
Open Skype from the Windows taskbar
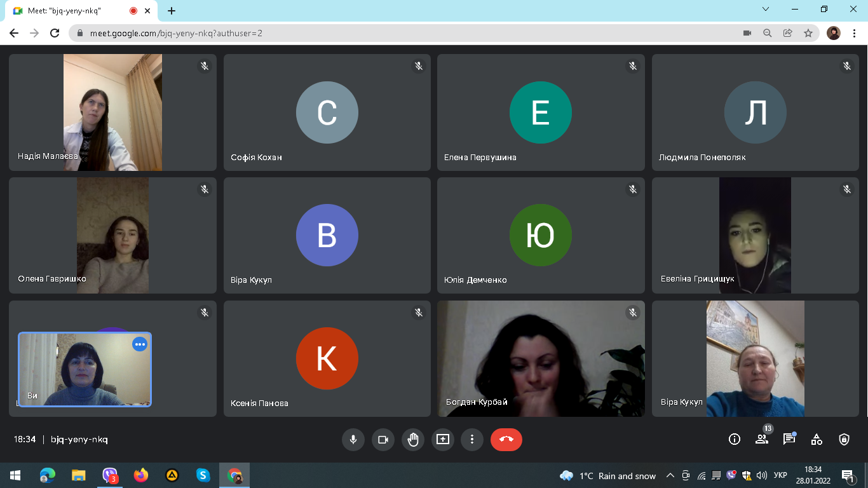(x=203, y=475)
